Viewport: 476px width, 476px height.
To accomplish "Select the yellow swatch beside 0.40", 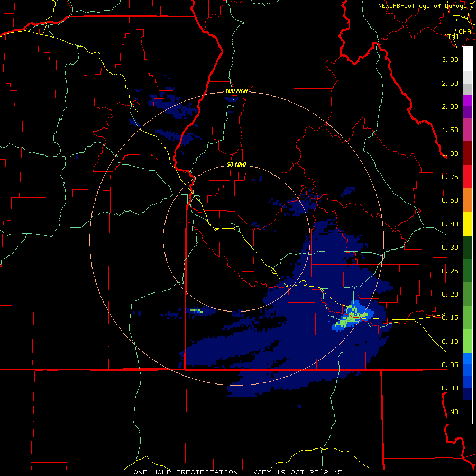I will [467, 224].
